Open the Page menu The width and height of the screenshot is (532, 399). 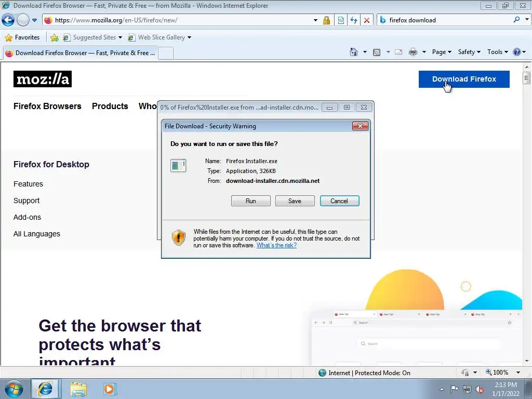[442, 52]
